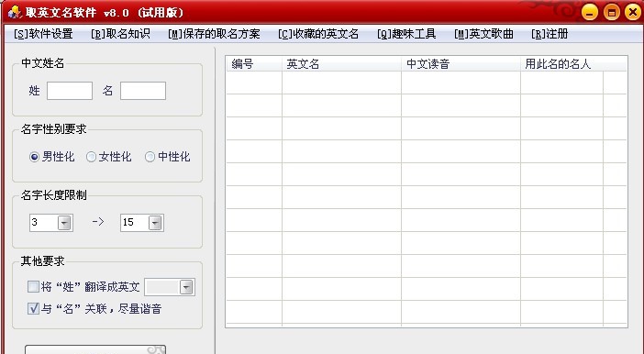This screenshot has width=644, height=354.
Task: Open the [M]英文歌曲 menu
Action: [x=483, y=34]
